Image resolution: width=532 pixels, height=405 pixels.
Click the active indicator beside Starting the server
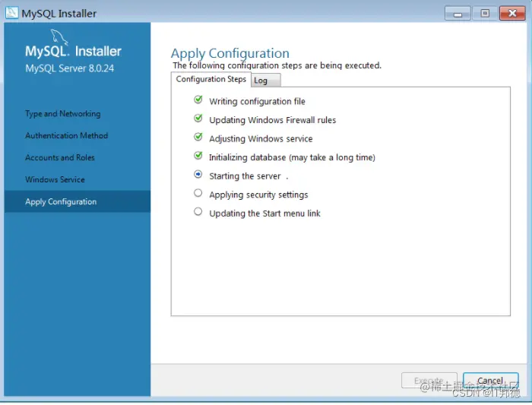click(x=198, y=174)
